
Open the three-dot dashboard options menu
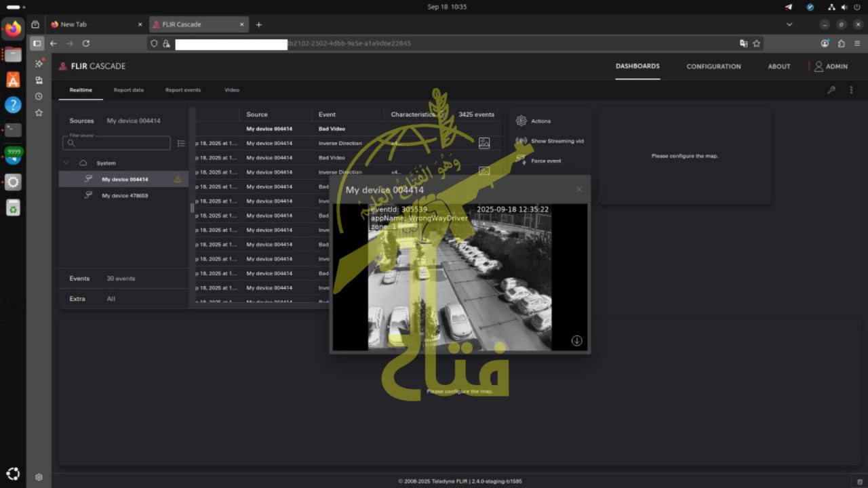pos(851,90)
